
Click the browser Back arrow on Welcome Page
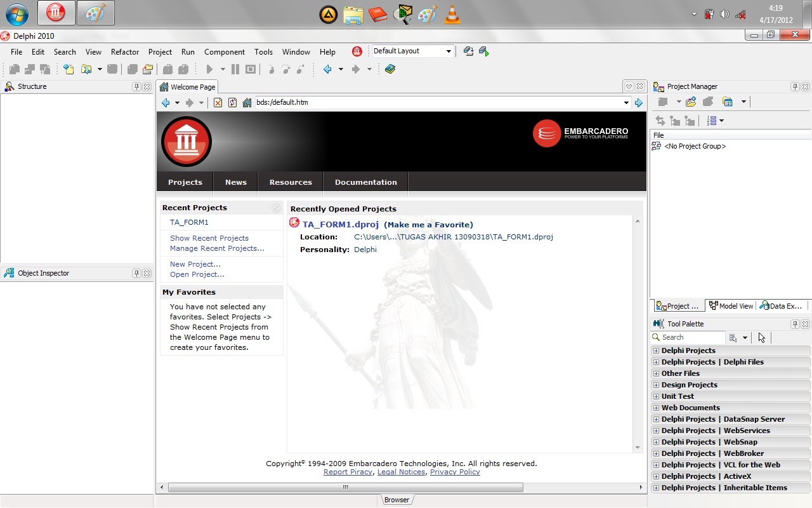point(166,103)
